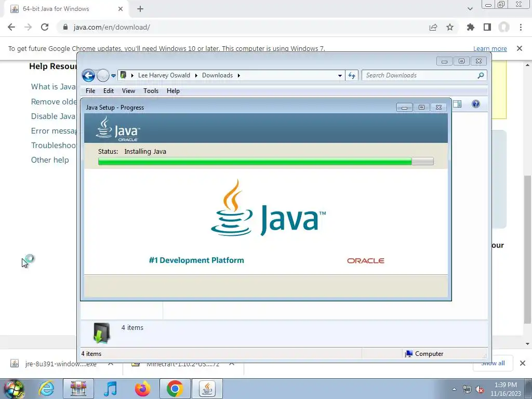
Task: Select Downloads breadcrumb in address path
Action: tap(218, 75)
